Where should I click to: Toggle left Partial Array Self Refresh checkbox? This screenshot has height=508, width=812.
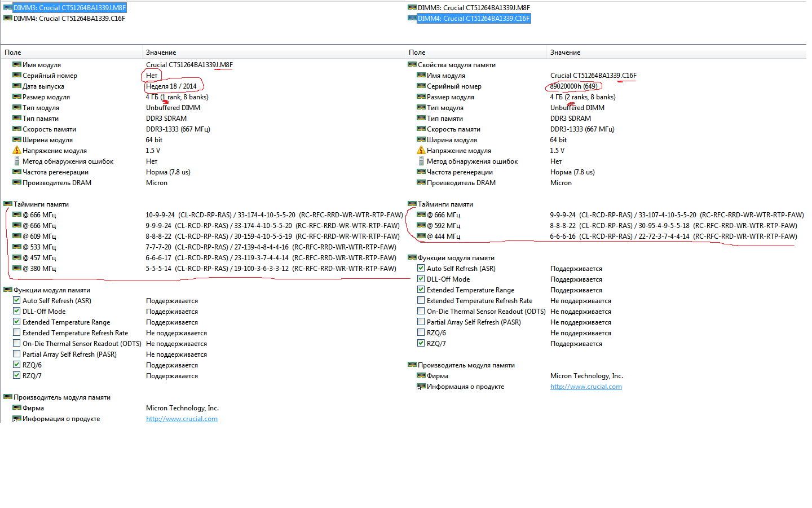tap(17, 354)
